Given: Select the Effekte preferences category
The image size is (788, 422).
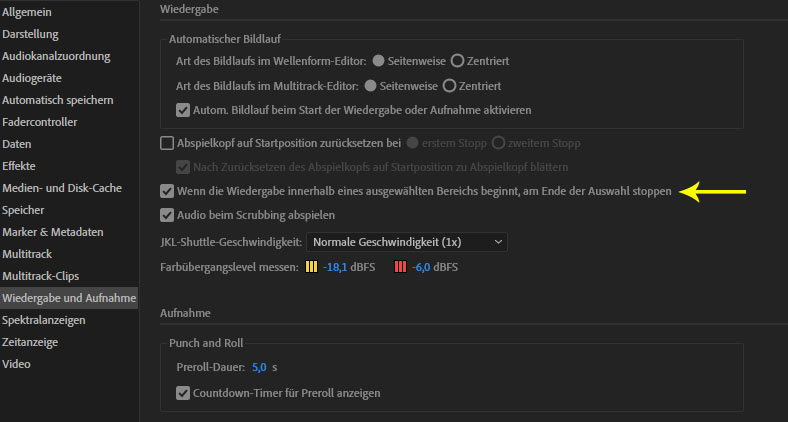Looking at the screenshot, I should 19,166.
